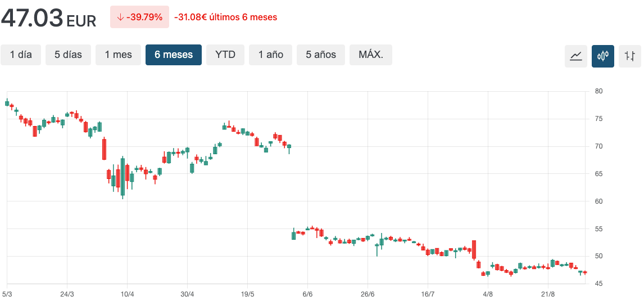Click the large red candle before 4/8

474,249
